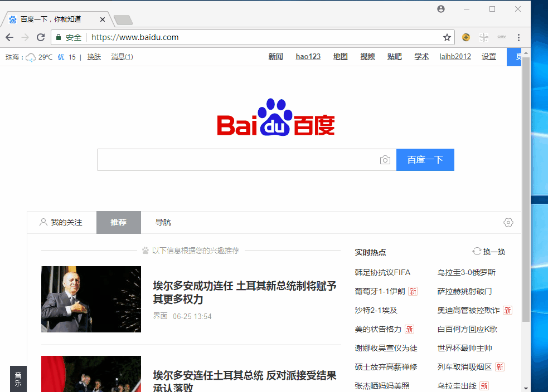Viewport: 548px width, 392px height.
Task: Open the 音乐 side widget
Action: tap(18, 379)
